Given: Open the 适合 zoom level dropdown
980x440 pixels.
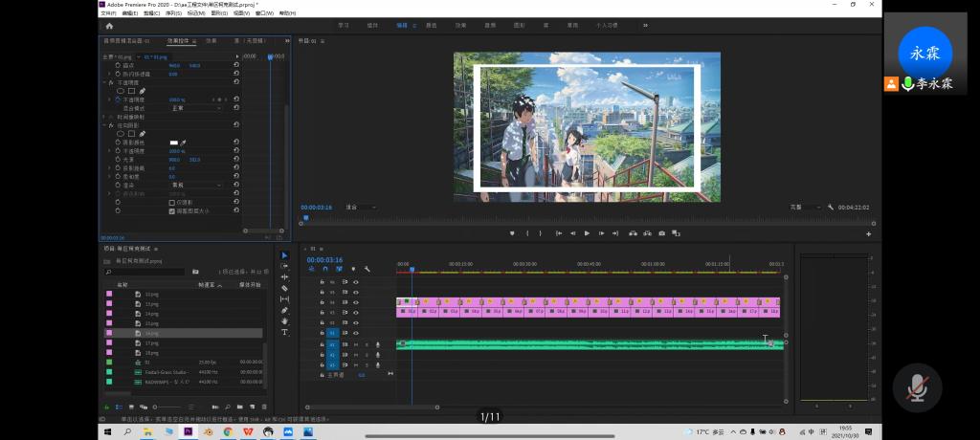Looking at the screenshot, I should (359, 207).
